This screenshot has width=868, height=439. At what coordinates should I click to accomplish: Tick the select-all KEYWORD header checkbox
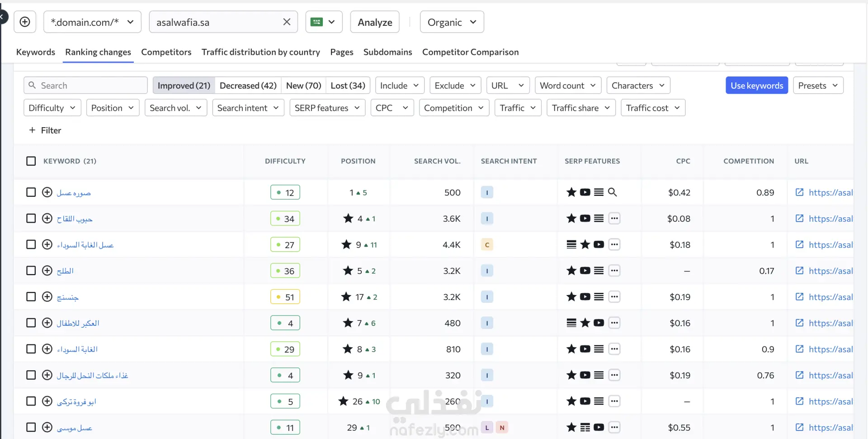point(31,161)
